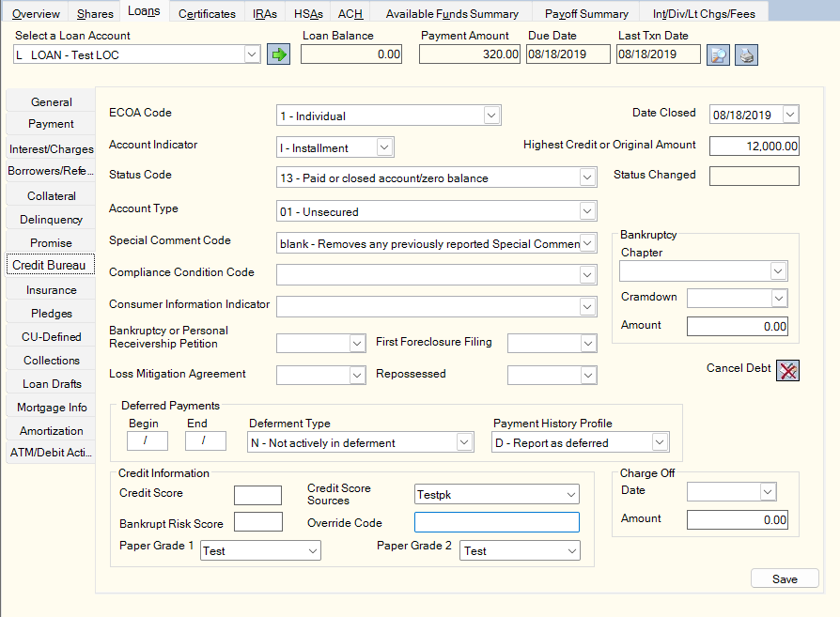The image size is (840, 617).
Task: Expand the Payment History Profile dropdown
Action: click(x=660, y=442)
